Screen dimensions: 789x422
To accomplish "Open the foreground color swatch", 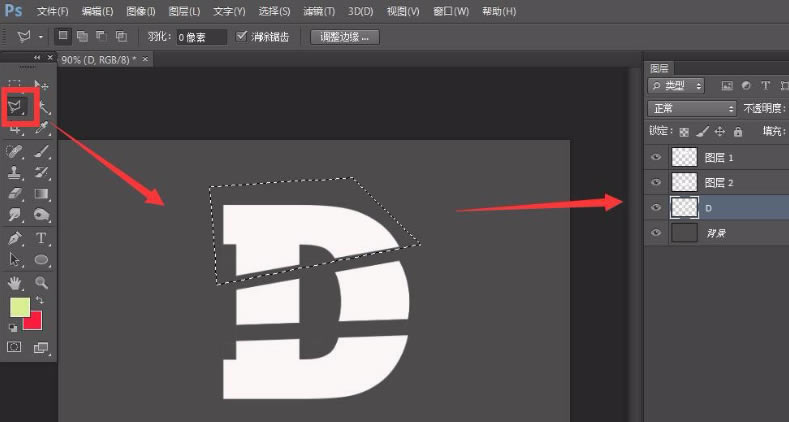I will point(20,306).
